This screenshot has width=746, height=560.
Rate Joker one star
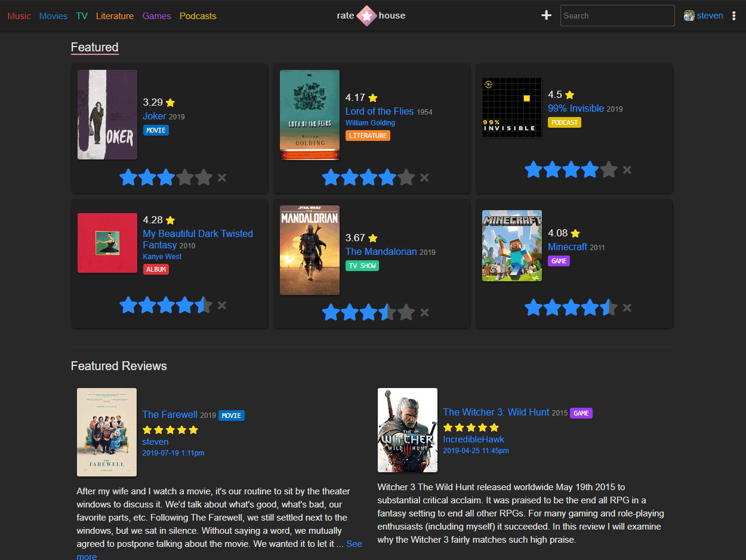coord(128,177)
